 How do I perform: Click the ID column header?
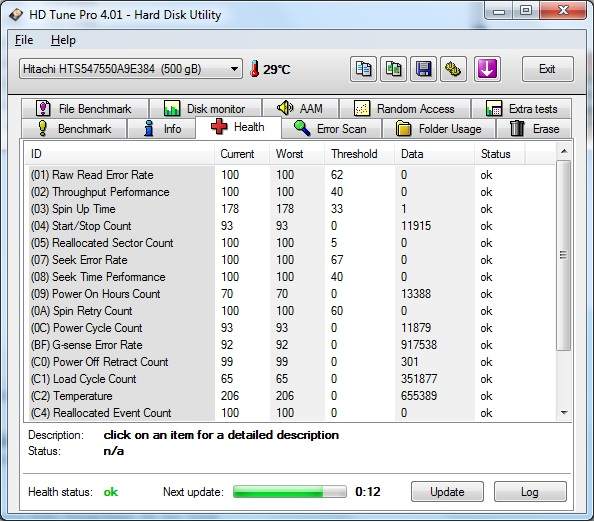(120, 154)
